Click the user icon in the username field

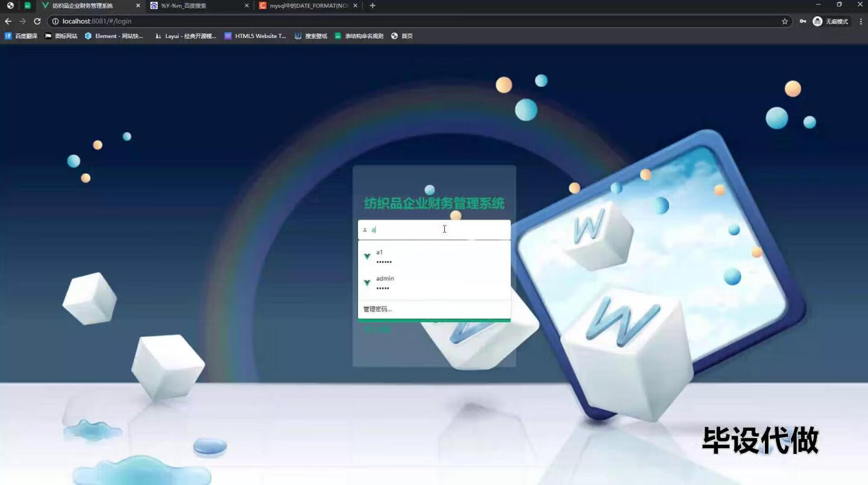[x=365, y=230]
